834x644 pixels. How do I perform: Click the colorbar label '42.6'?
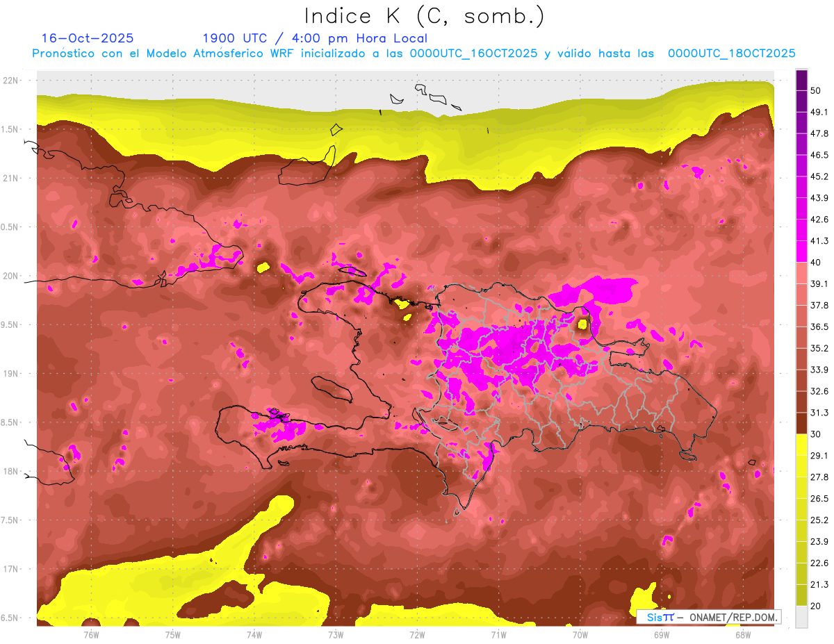(x=819, y=220)
